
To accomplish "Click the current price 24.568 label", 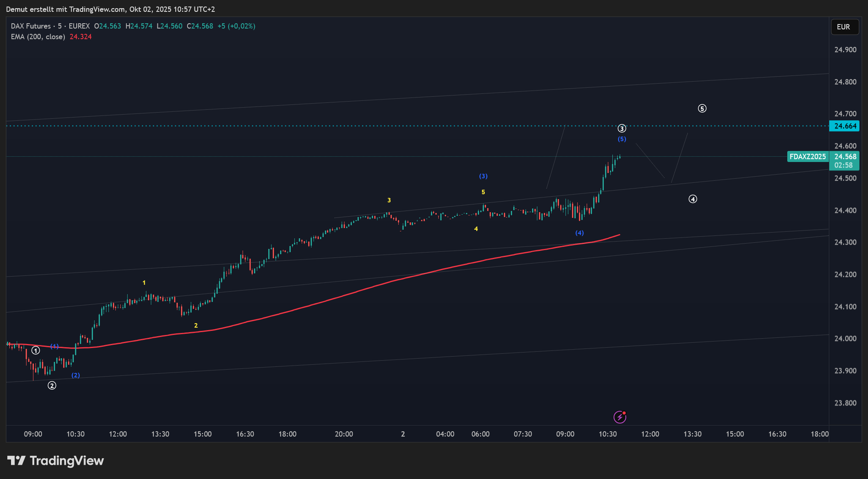I will click(845, 157).
